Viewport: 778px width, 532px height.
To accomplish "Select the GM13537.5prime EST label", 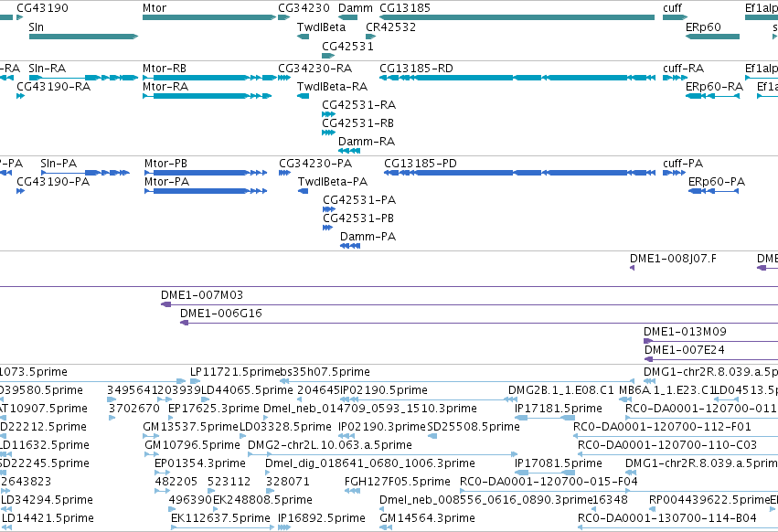I will (190, 427).
